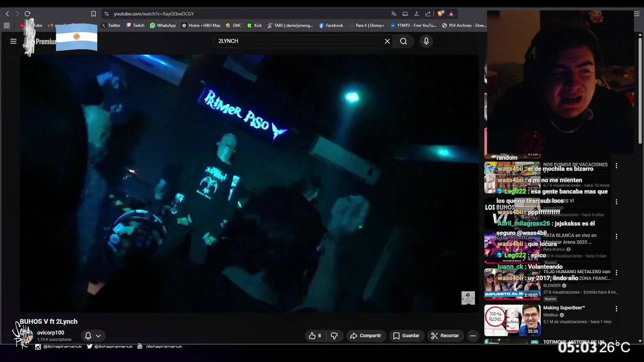Viewport: 644px width, 362px height.
Task: Open the Brave Shields lion icon
Action: coord(440,14)
